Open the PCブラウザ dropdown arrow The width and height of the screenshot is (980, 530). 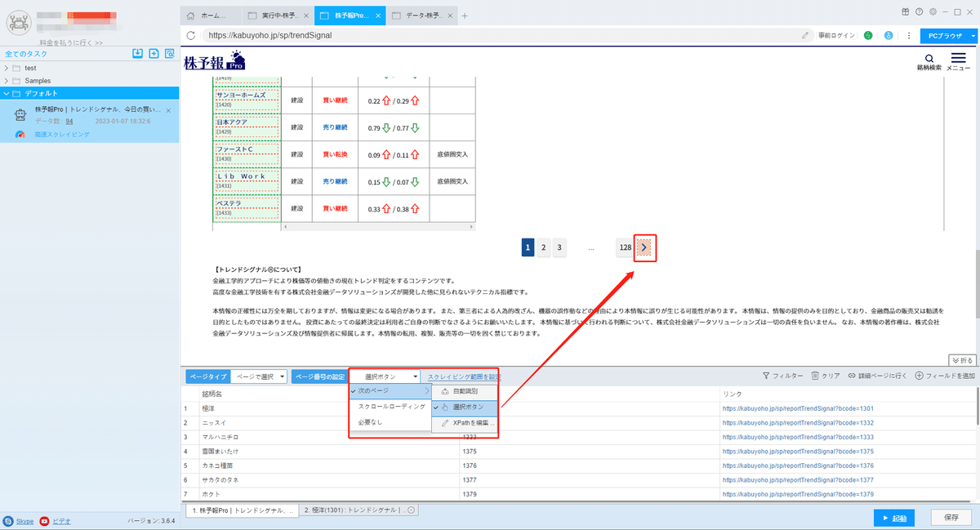[x=973, y=36]
